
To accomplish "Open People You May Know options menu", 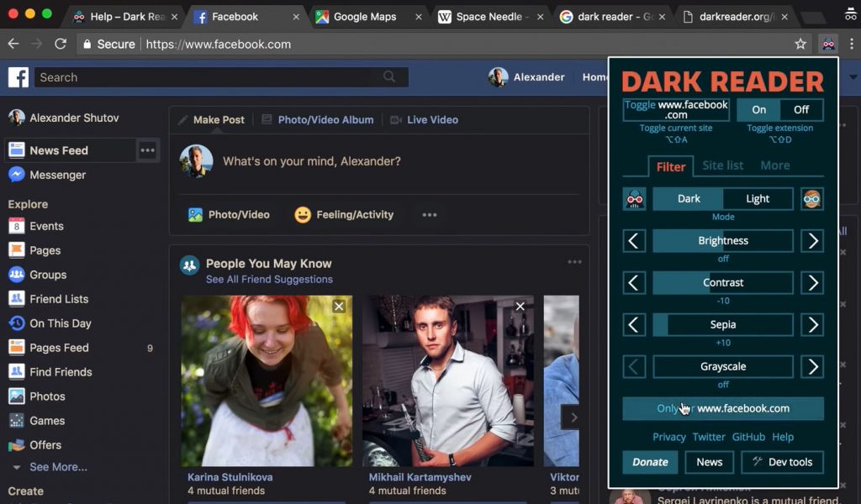I will coord(574,263).
